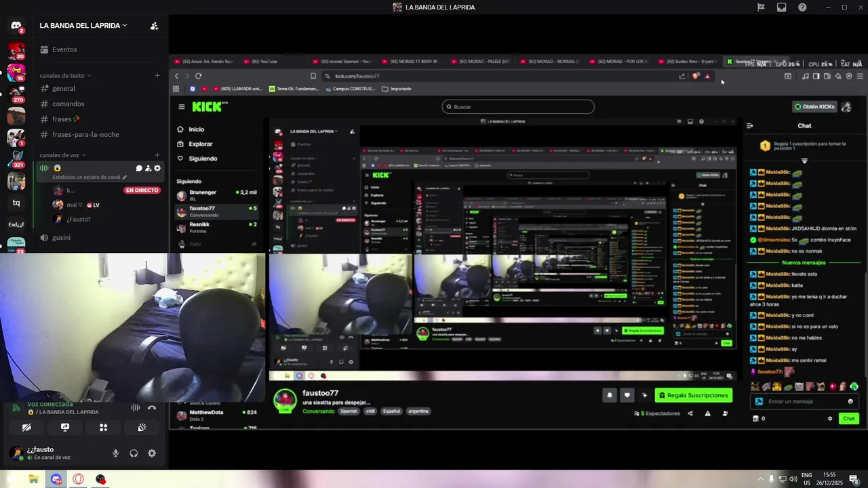Select the Kick 'Buscar' search field
868x488 pixels.
click(518, 107)
